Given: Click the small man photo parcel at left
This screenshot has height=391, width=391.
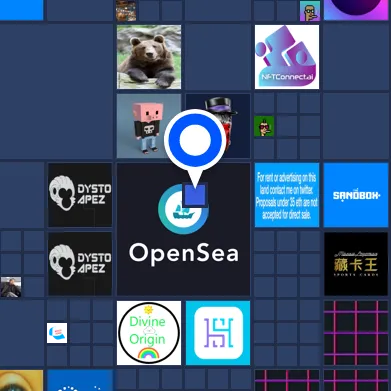Looking at the screenshot, I should 11,287.
